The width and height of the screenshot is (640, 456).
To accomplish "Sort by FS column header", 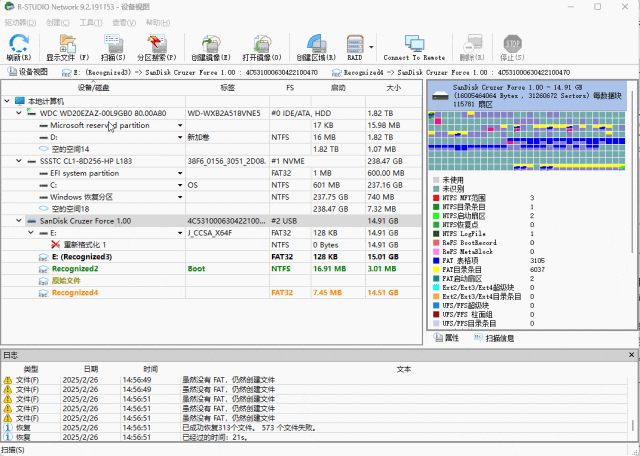I will point(290,87).
